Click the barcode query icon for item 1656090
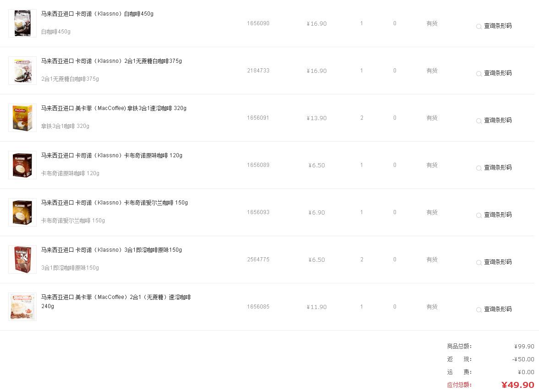Image resolution: width=539 pixels, height=392 pixels. [x=478, y=27]
